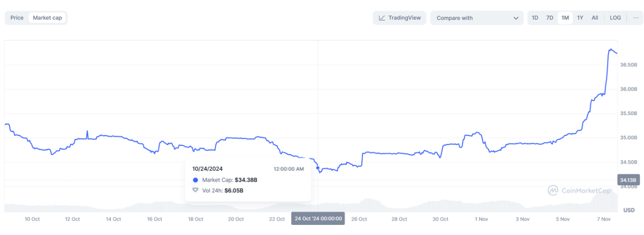This screenshot has width=644, height=235.
Task: Open the three-dots more options menu
Action: (636, 18)
